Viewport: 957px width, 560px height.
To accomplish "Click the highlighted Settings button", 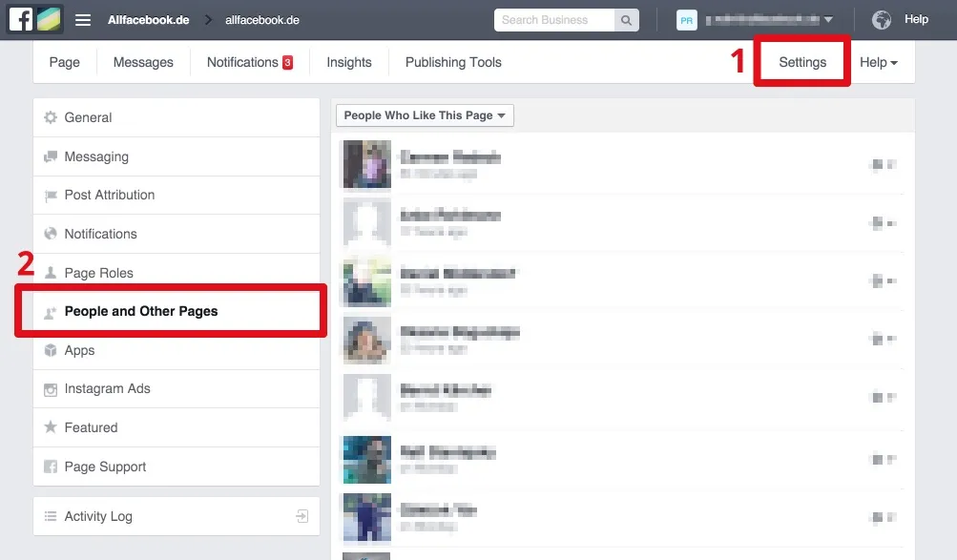I will point(801,61).
